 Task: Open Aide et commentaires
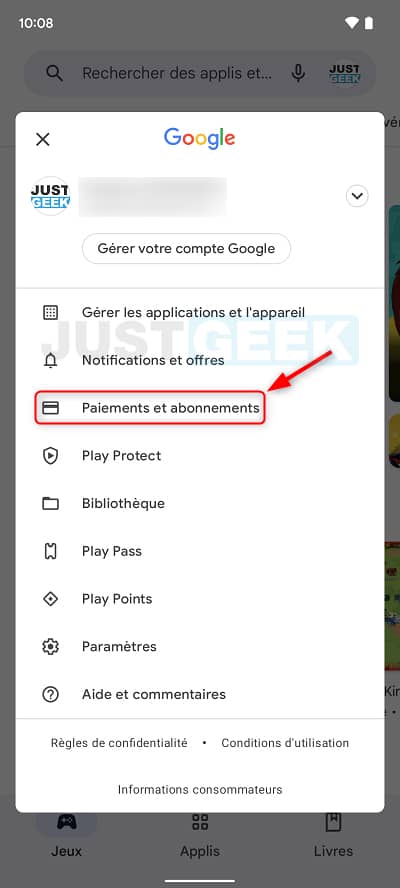[x=199, y=694]
